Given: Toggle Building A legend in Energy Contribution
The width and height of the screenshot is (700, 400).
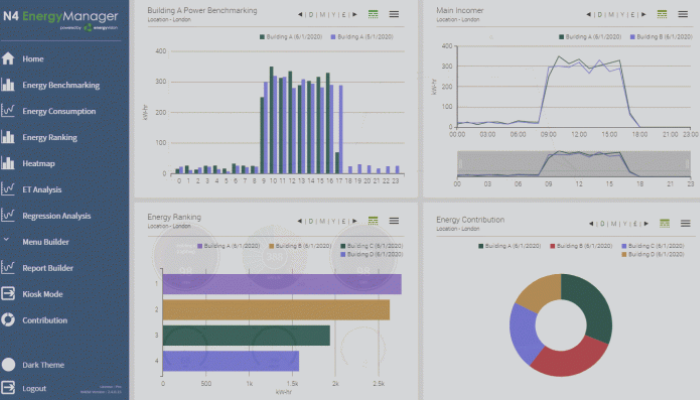Looking at the screenshot, I should [x=509, y=246].
